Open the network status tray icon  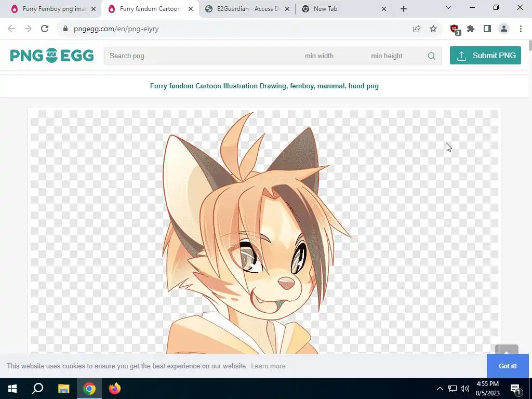pyautogui.click(x=453, y=389)
